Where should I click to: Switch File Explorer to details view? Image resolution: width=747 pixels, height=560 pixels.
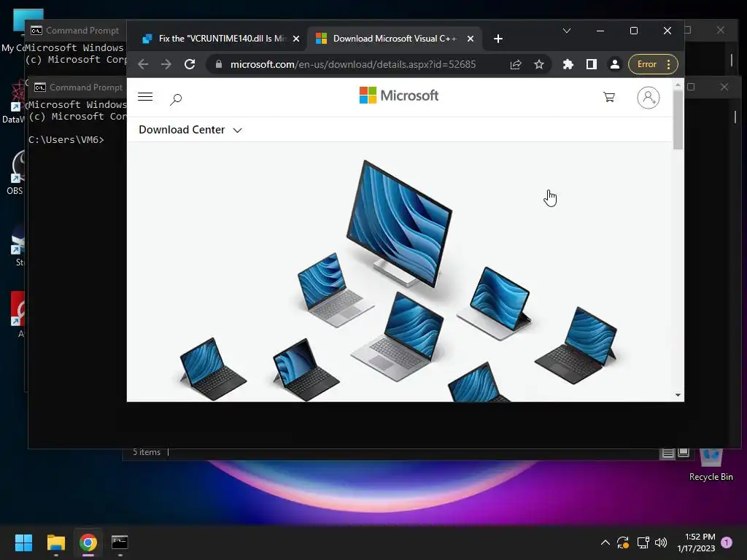[668, 453]
